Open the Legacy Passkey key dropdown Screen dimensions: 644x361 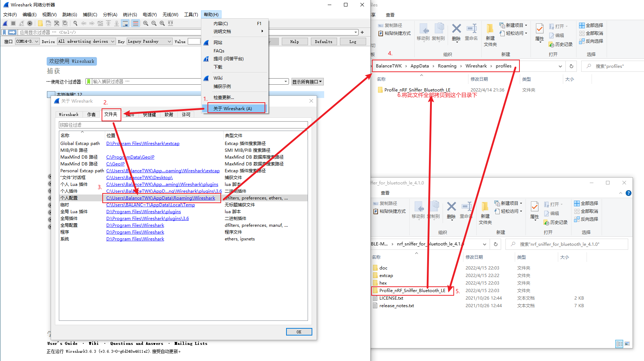[150, 42]
